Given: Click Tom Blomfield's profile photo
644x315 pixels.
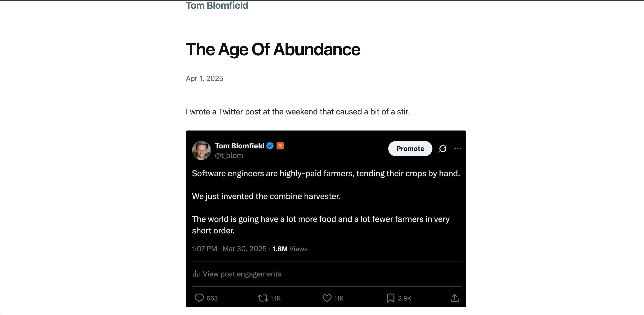Looking at the screenshot, I should 201,150.
